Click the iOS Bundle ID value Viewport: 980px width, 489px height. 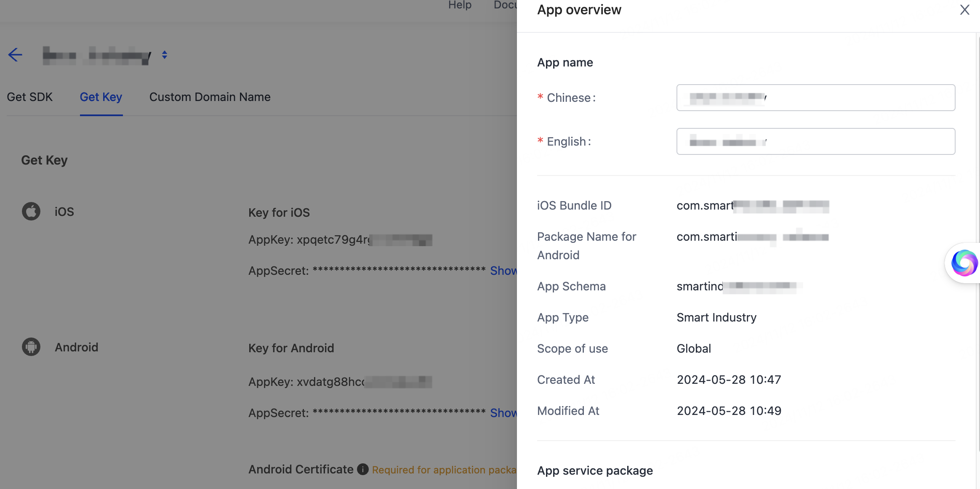[753, 206]
